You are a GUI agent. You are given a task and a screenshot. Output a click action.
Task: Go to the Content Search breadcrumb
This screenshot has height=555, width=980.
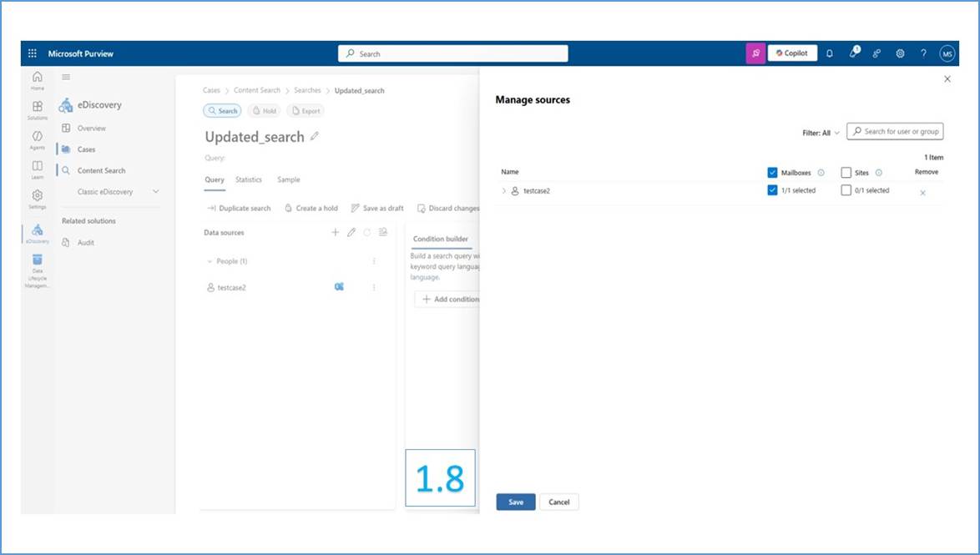coord(257,90)
